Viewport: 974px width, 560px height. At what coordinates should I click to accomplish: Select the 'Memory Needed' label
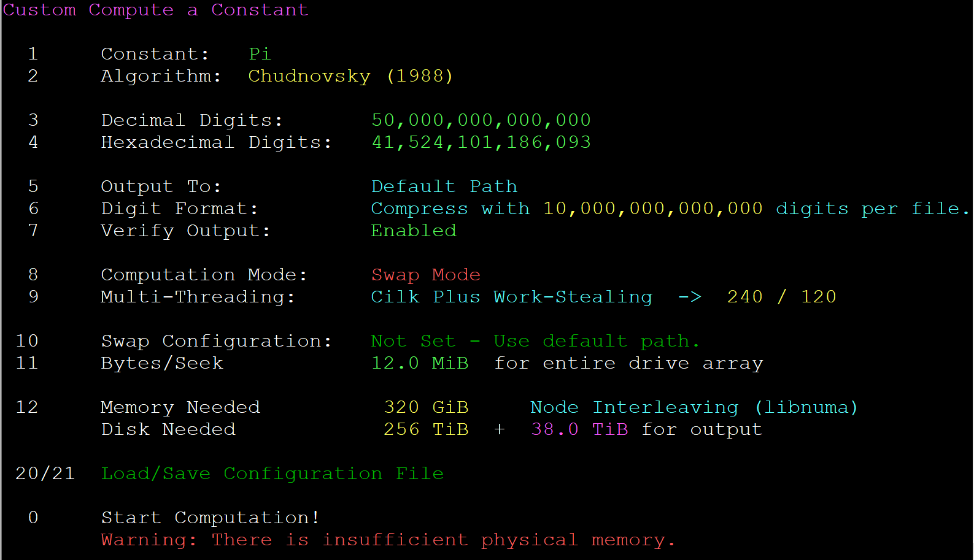[x=180, y=407]
